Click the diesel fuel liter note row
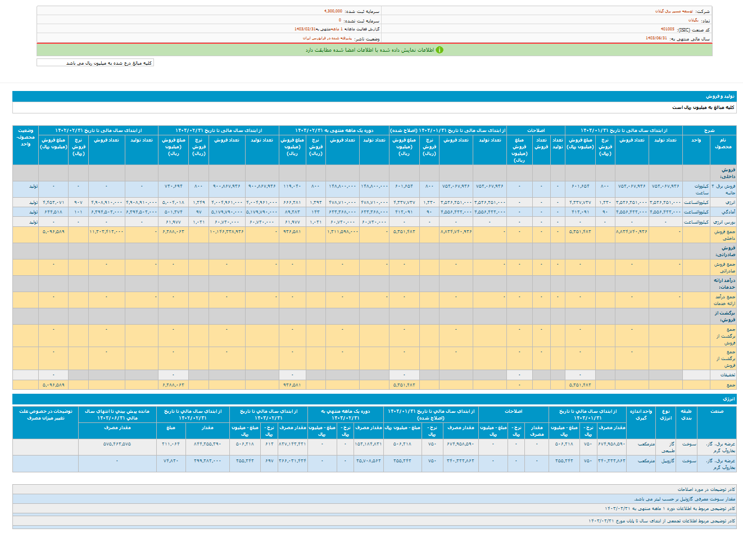This screenshot has width=743, height=560. tap(684, 499)
